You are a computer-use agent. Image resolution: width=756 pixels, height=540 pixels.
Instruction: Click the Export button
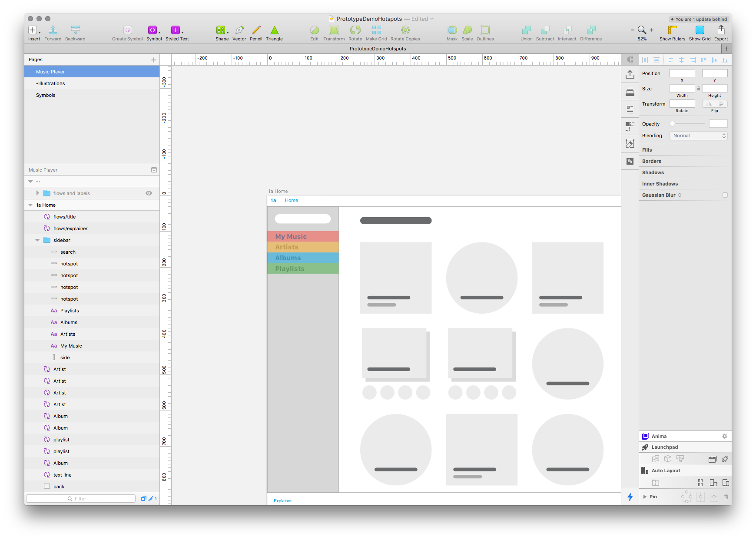pos(721,30)
